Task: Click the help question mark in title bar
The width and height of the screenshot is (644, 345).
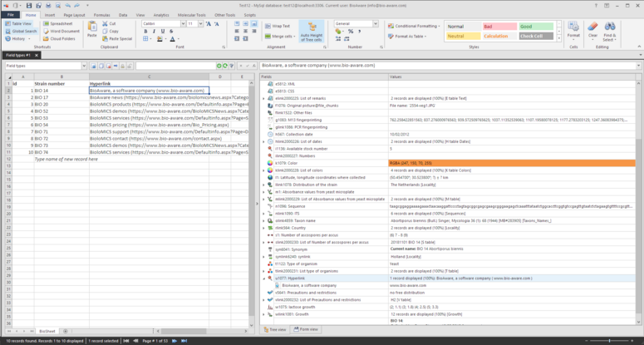Action: 596,5
